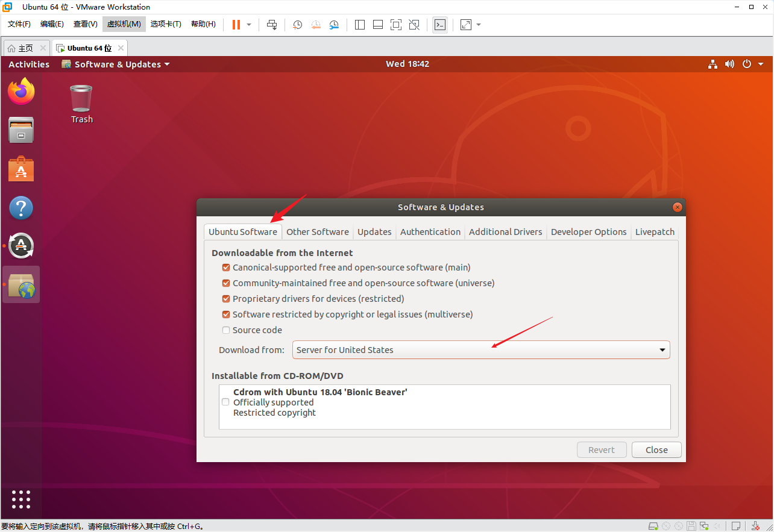The image size is (774, 532).
Task: Uncheck Canonical-supported software (main) checkbox
Action: click(226, 268)
